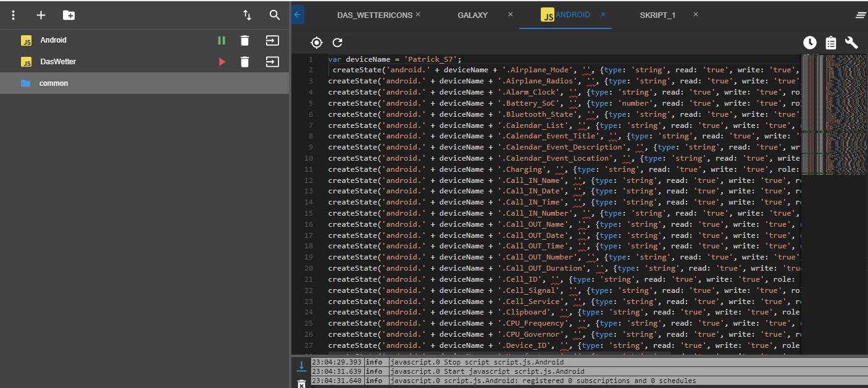Pause the running Android script
The image size is (868, 388).
pyautogui.click(x=221, y=41)
